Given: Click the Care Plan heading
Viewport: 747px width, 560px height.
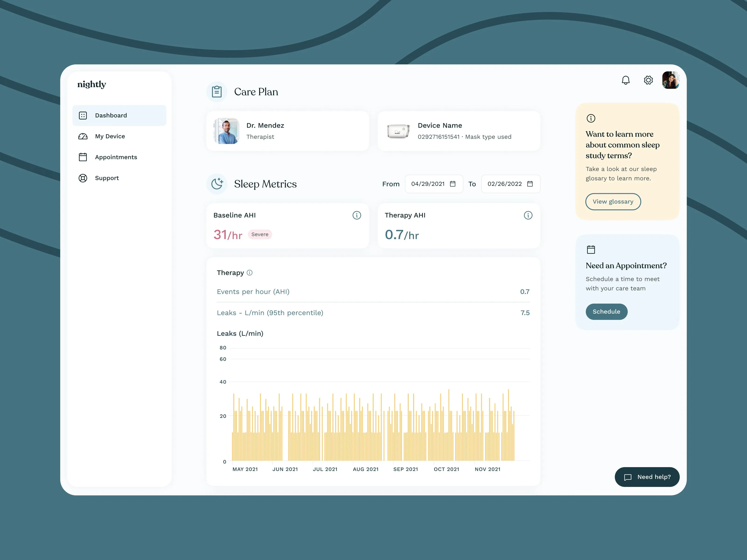Looking at the screenshot, I should tap(256, 92).
